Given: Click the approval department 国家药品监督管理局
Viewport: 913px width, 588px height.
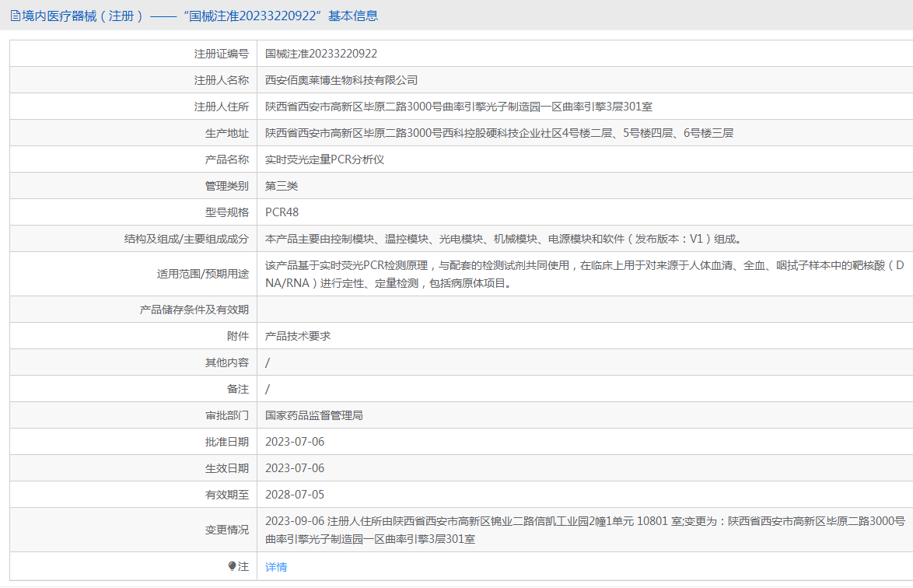Looking at the screenshot, I should click(x=314, y=415).
